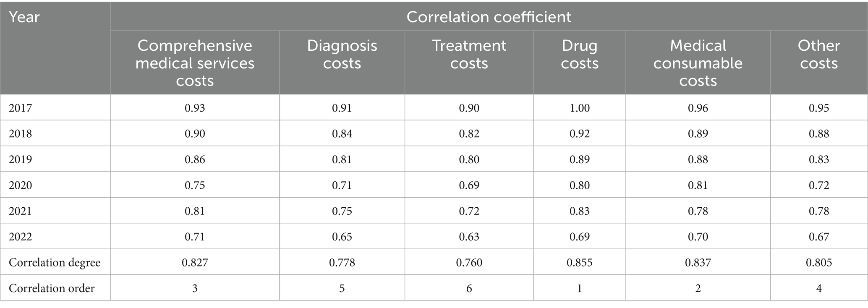Viewport: 868px width, 308px height.
Task: Click the Treatment costs column header
Action: (x=469, y=54)
